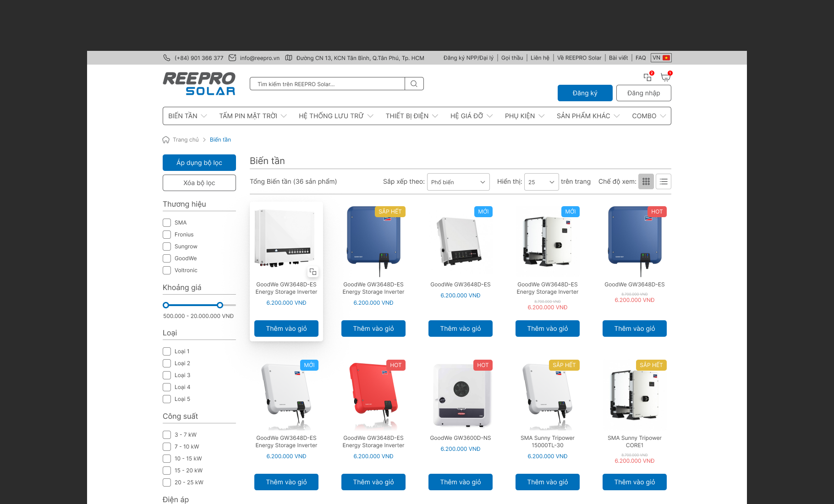Add SMA Sunny Tripower CORE1 to cart
834x504 pixels.
click(635, 482)
